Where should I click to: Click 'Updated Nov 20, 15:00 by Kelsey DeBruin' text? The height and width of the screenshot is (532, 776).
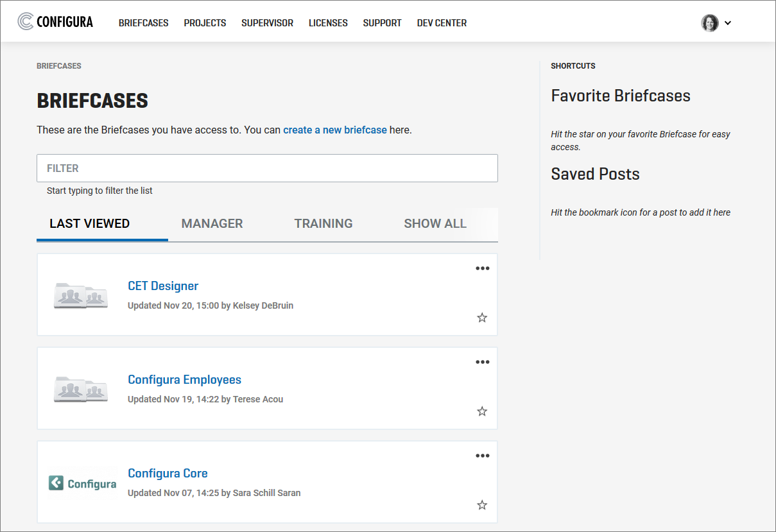pyautogui.click(x=211, y=305)
